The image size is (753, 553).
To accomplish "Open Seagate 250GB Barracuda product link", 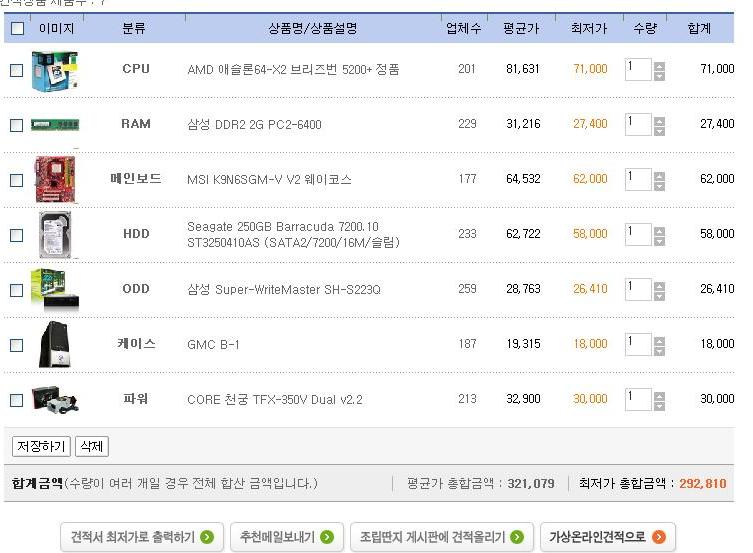I will coord(293,234).
